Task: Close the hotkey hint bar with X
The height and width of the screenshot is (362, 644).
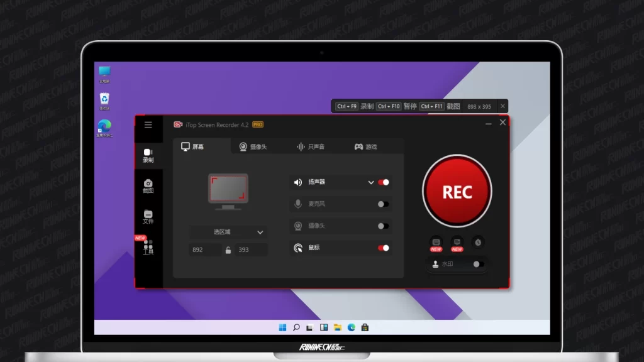Action: (502, 106)
